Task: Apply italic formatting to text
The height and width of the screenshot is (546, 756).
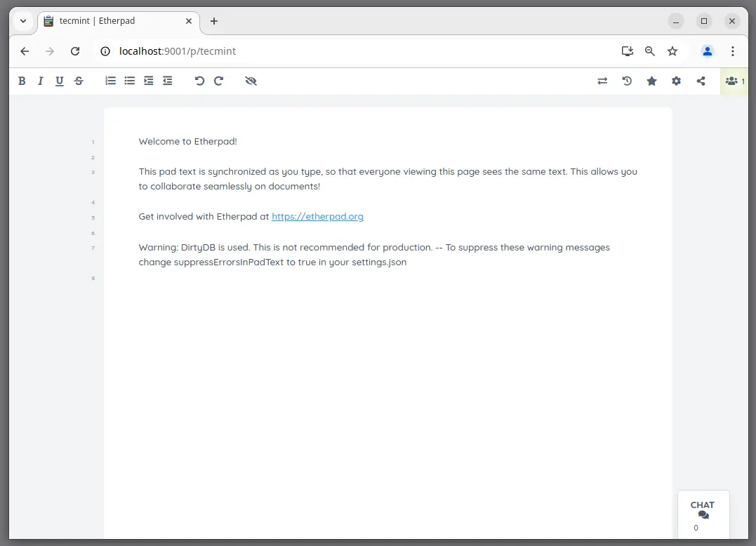Action: pyautogui.click(x=41, y=81)
